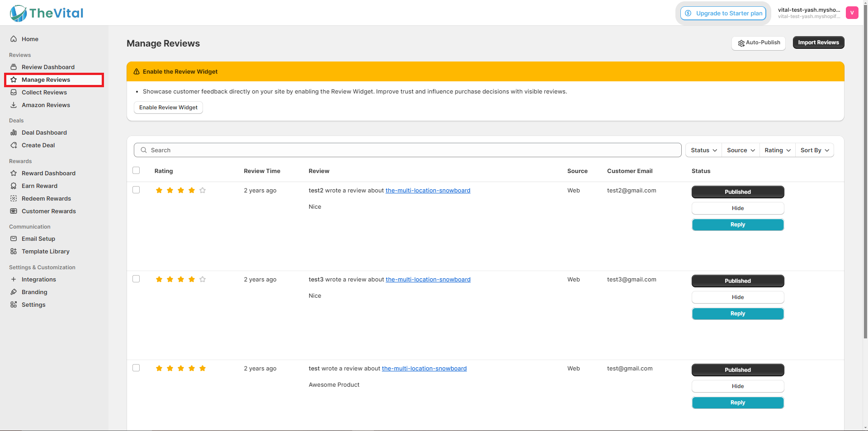868x431 pixels.
Task: Open the Status filter dropdown
Action: tap(703, 150)
